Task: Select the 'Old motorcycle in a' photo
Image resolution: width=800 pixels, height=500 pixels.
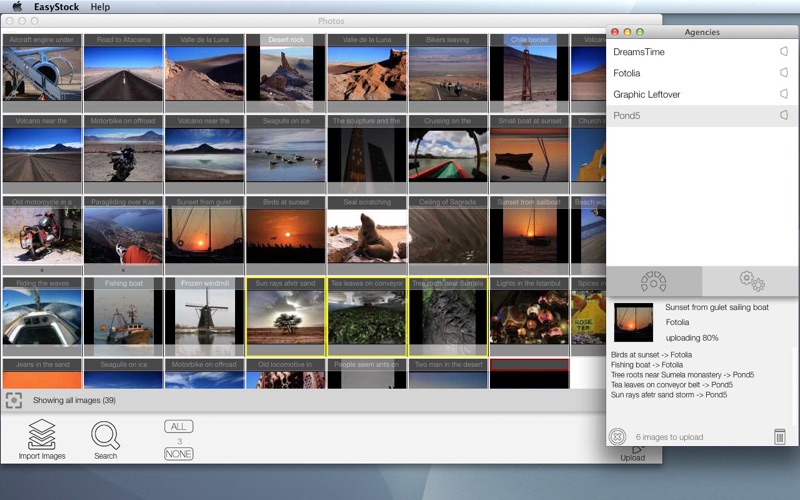Action: tap(42, 235)
